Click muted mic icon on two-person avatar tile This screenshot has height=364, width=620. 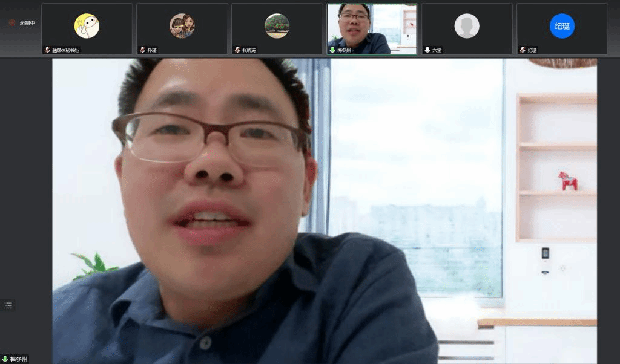(x=142, y=50)
